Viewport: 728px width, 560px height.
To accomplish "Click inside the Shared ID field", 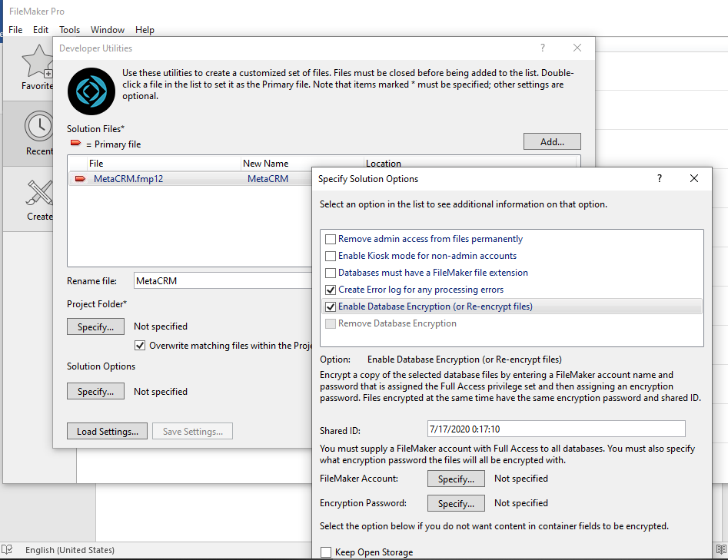I will (x=556, y=429).
